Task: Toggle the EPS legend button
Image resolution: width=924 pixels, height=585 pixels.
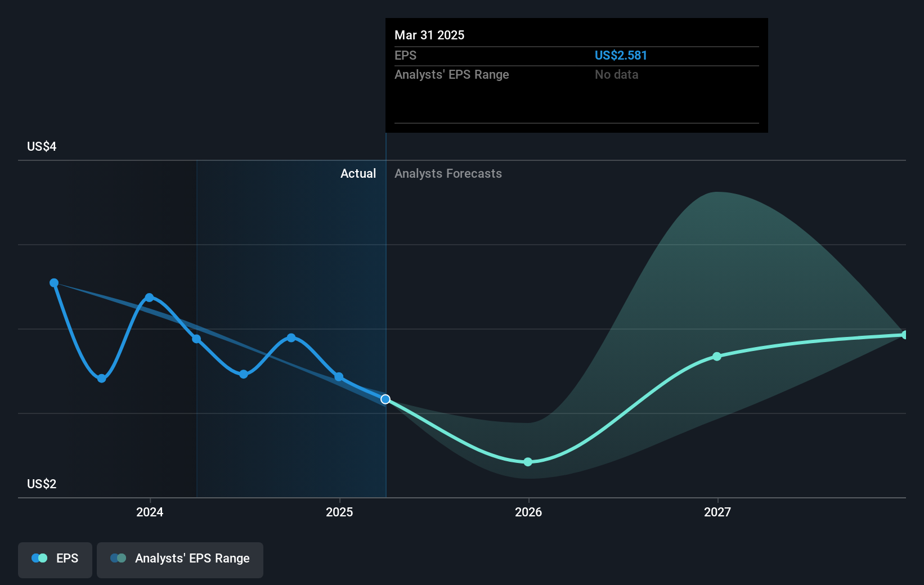Action: [x=55, y=560]
